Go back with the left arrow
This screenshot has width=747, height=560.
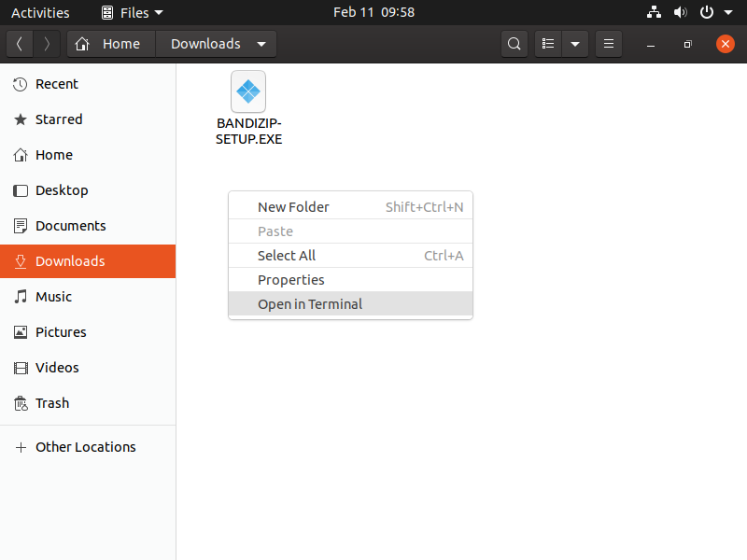(20, 44)
